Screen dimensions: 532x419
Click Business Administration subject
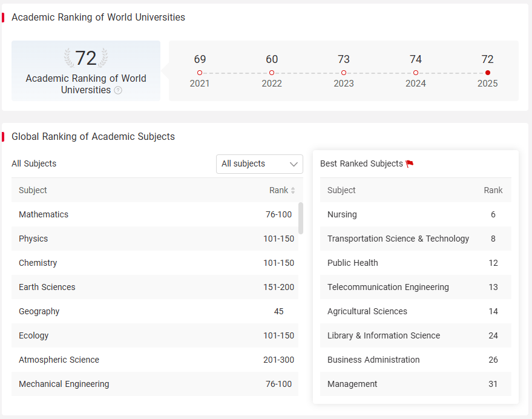pos(373,360)
